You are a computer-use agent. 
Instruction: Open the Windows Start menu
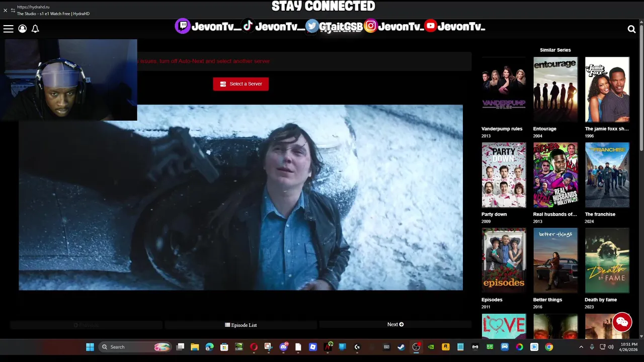[90, 347]
